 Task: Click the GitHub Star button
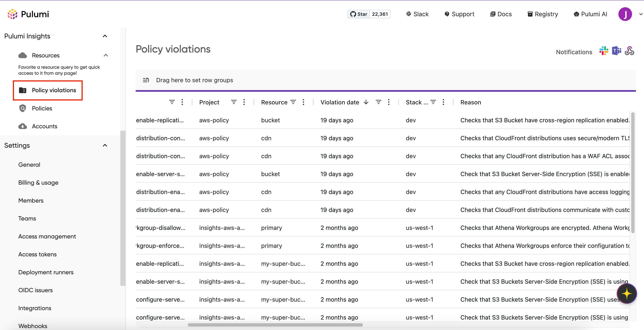pyautogui.click(x=358, y=14)
